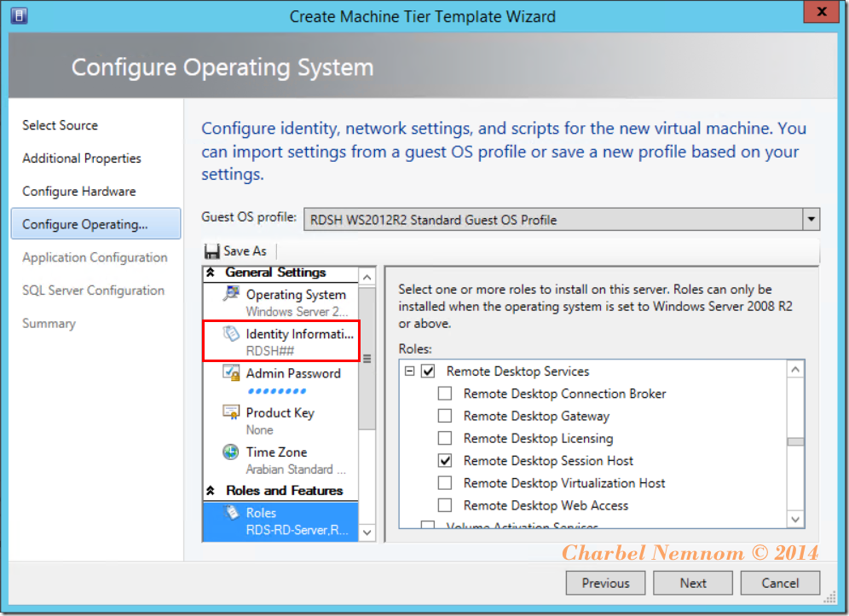Click the Time Zone globe icon
The height and width of the screenshot is (616, 849).
[231, 452]
